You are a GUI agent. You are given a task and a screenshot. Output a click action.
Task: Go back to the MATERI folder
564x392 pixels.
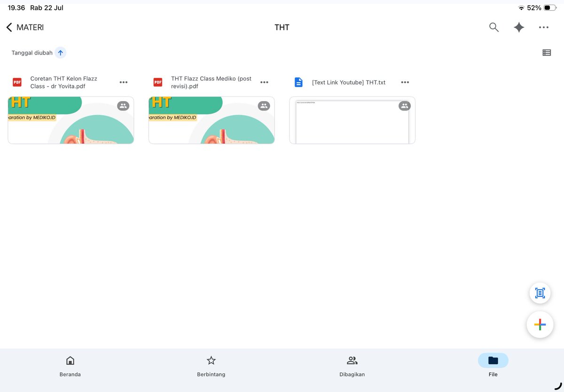point(25,27)
